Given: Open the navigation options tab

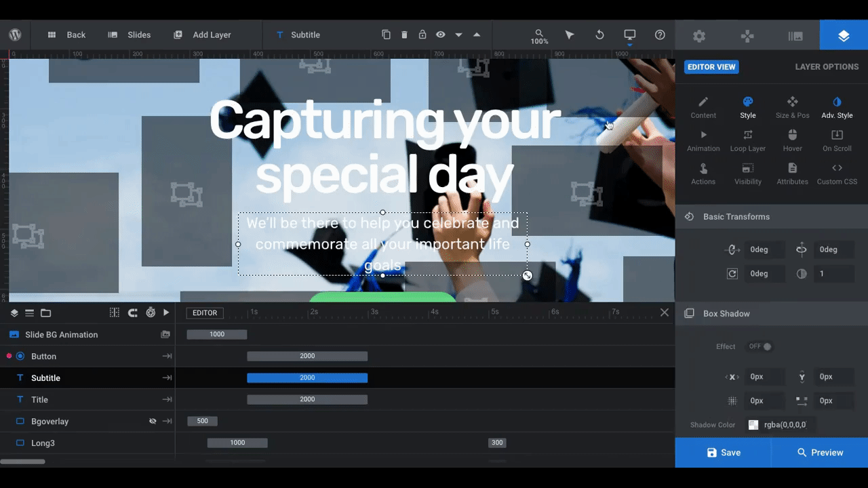Looking at the screenshot, I should [x=747, y=36].
